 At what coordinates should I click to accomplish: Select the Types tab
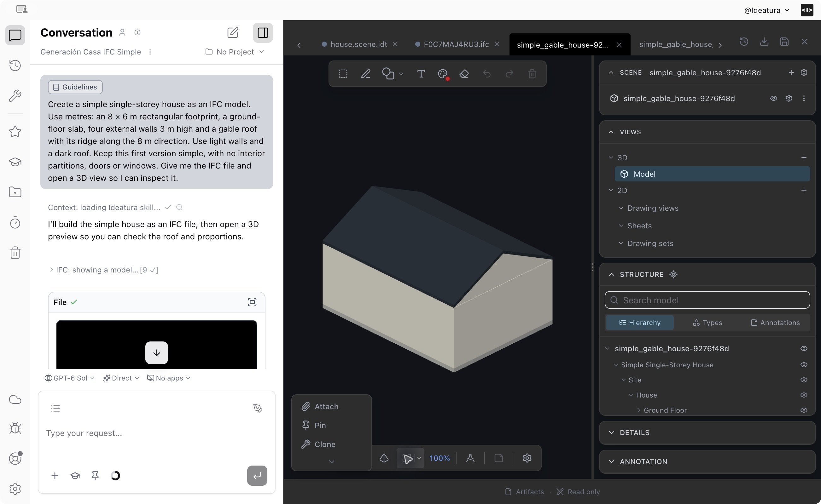(707, 323)
